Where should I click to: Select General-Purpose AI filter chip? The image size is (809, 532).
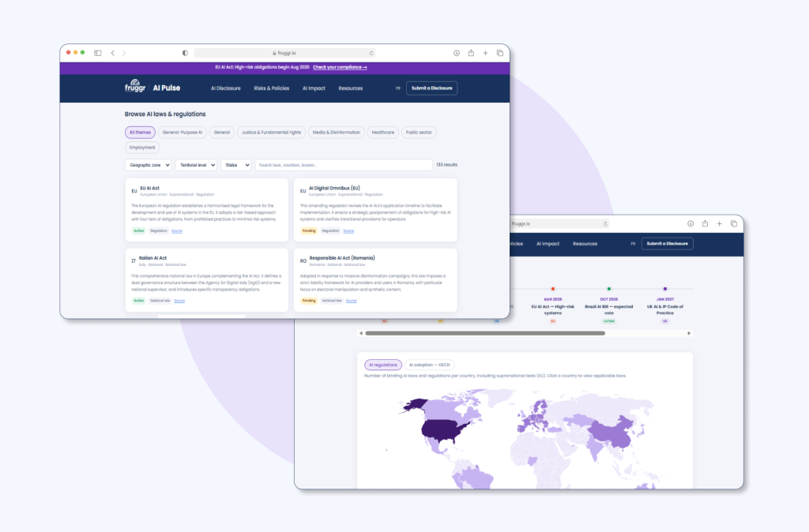[182, 133]
